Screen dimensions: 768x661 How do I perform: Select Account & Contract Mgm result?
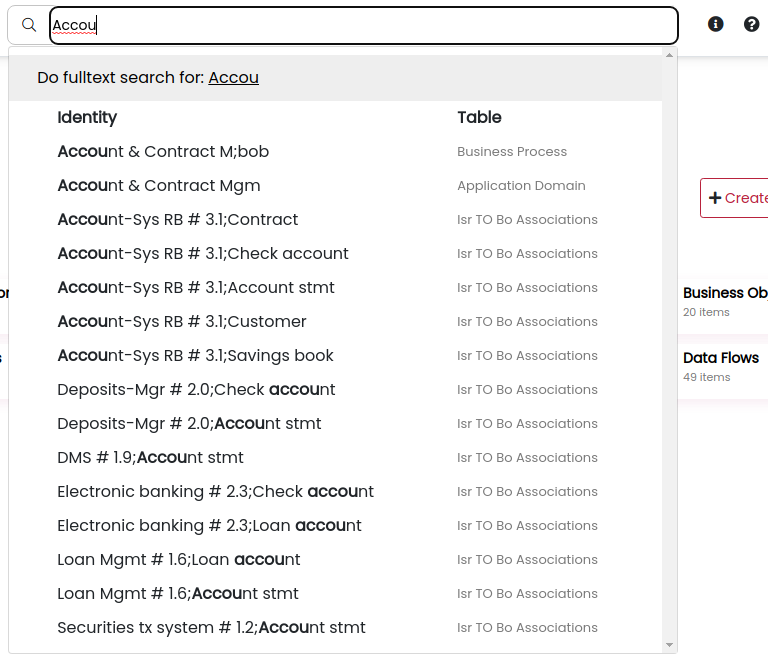[336, 186]
